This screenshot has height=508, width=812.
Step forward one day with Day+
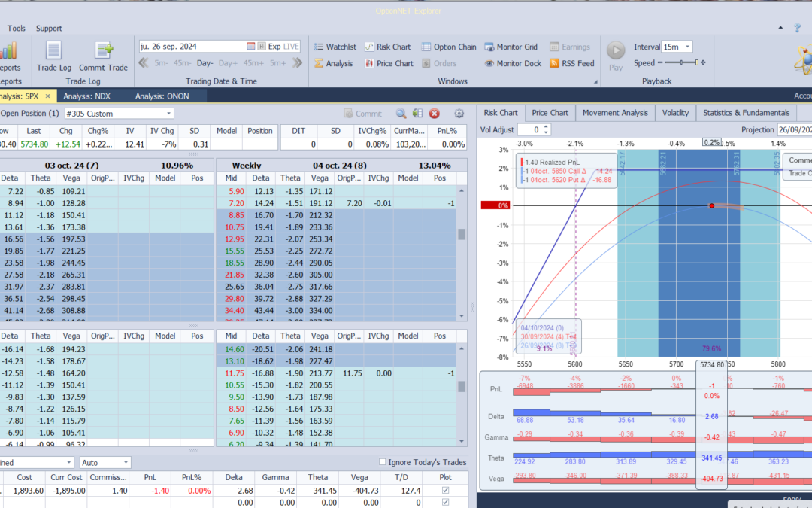(228, 62)
